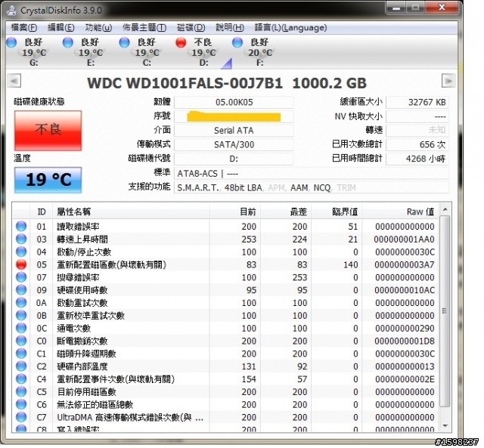Click the status orb for attribute 0C
Viewport: 484px width, 448px height.
pos(21,328)
